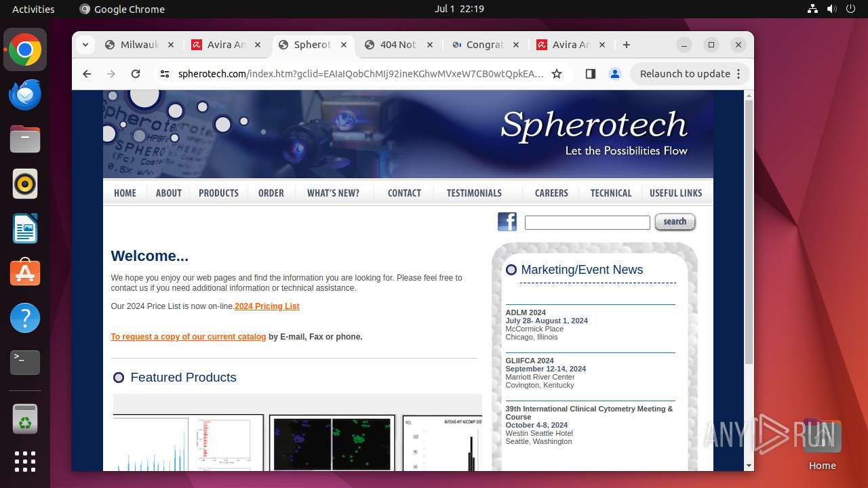Open the WHAT'S NEW? menu item
Screen dimensions: 868x488
[333, 193]
